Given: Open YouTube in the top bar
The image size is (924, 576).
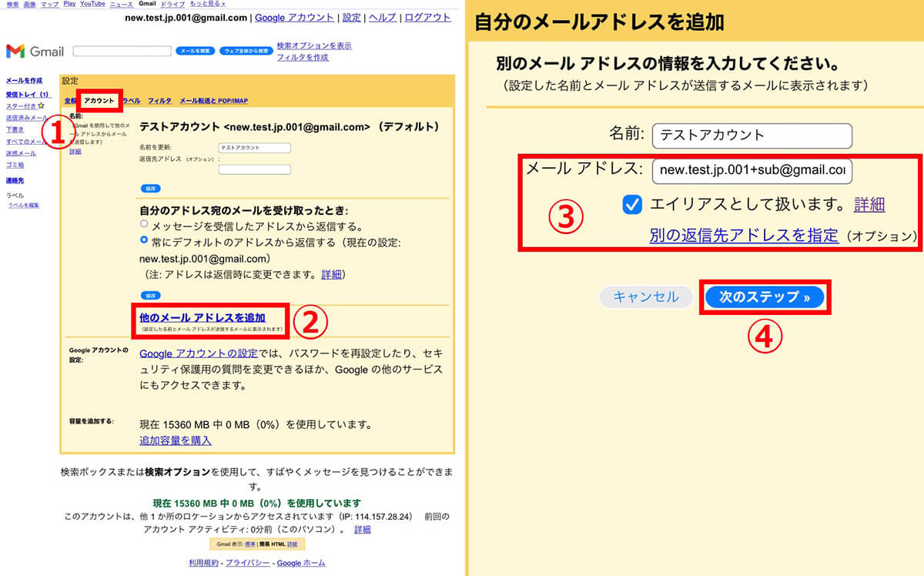Looking at the screenshot, I should pyautogui.click(x=92, y=5).
